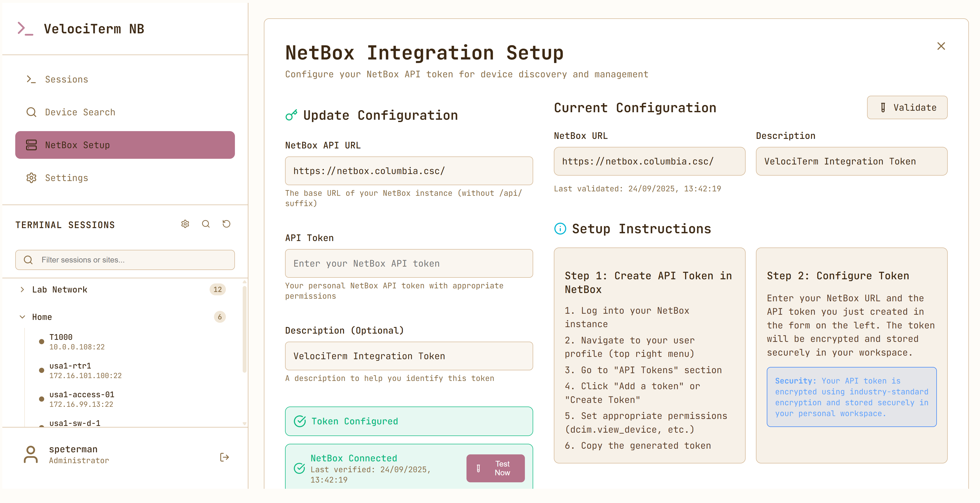980x503 pixels.
Task: Open terminal sessions settings gear icon
Action: 185,224
